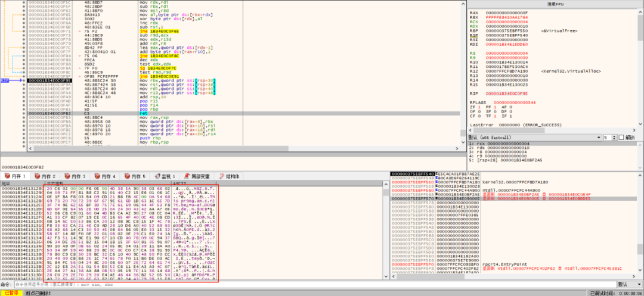Open the 内存 2 dump tab
Screen dimensions: 644x296
(x=45, y=176)
